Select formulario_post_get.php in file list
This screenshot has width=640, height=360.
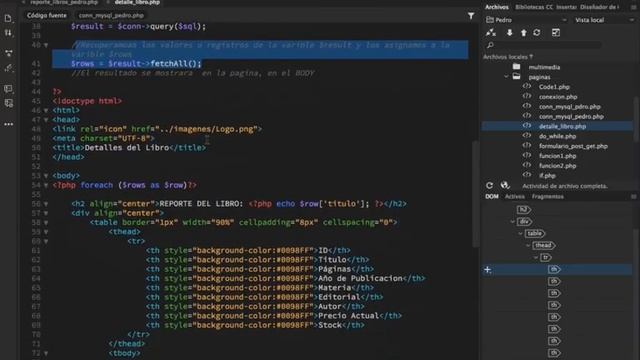(x=573, y=146)
